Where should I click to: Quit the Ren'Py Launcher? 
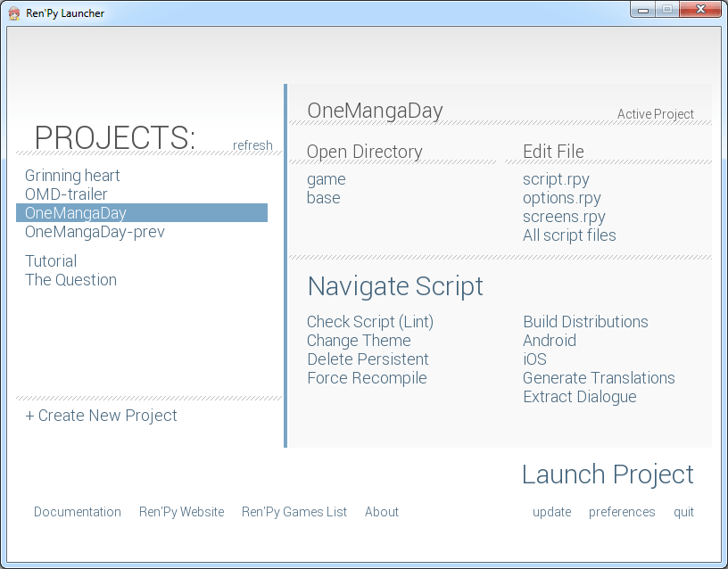(x=684, y=512)
